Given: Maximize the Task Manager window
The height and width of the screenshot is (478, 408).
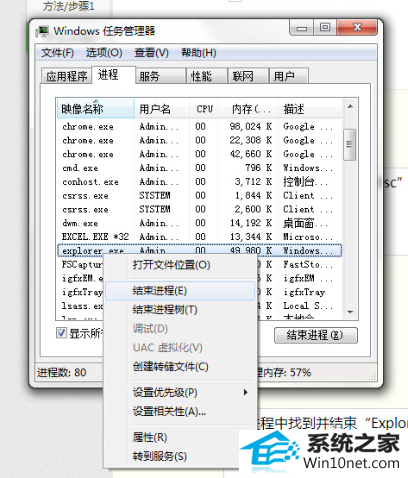Looking at the screenshot, I should click(x=325, y=27).
